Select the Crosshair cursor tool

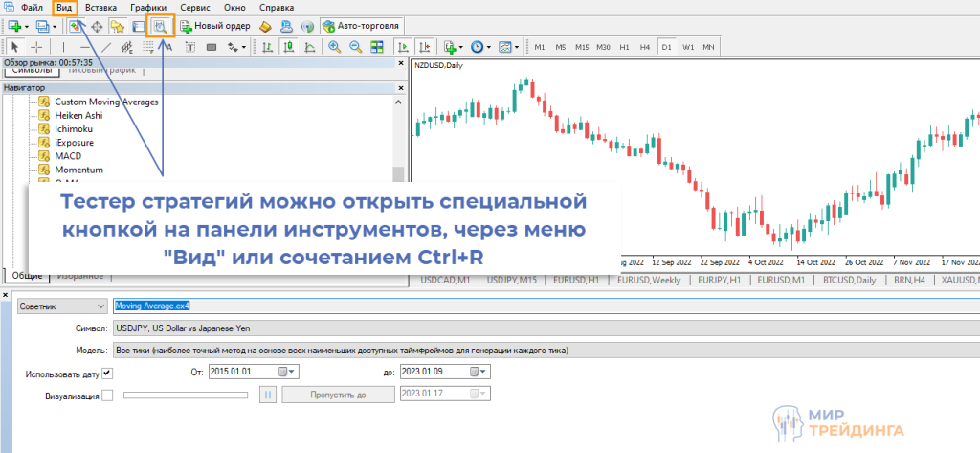(37, 46)
